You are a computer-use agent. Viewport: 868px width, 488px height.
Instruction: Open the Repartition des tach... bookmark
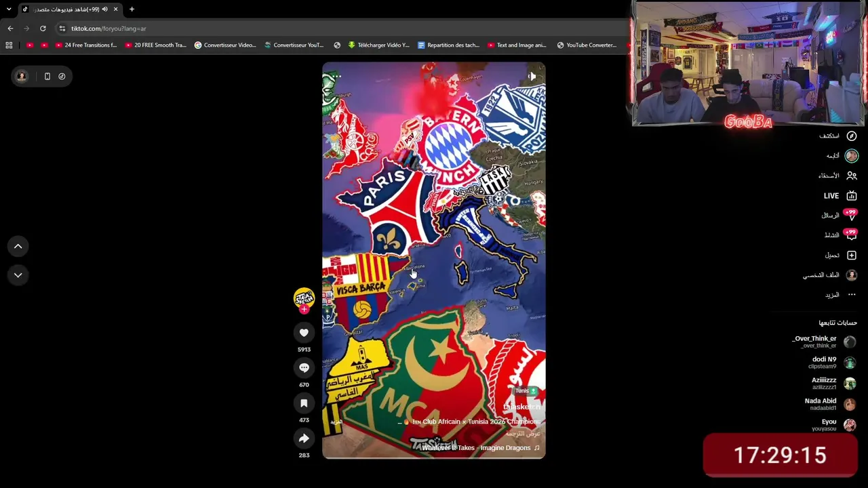point(448,45)
